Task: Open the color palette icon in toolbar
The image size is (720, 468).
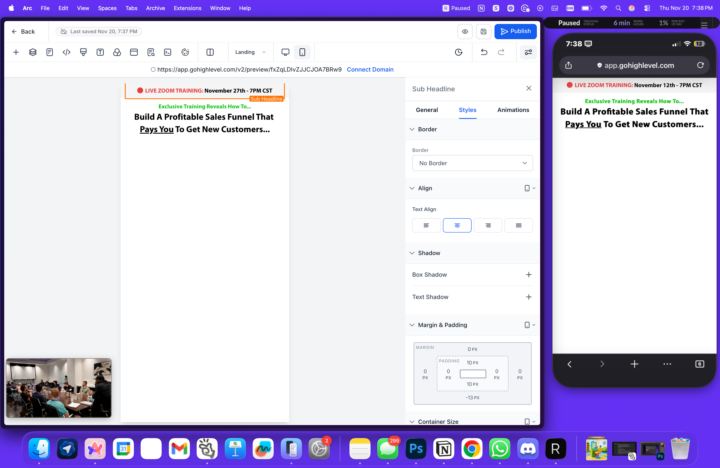Action: 185,52
